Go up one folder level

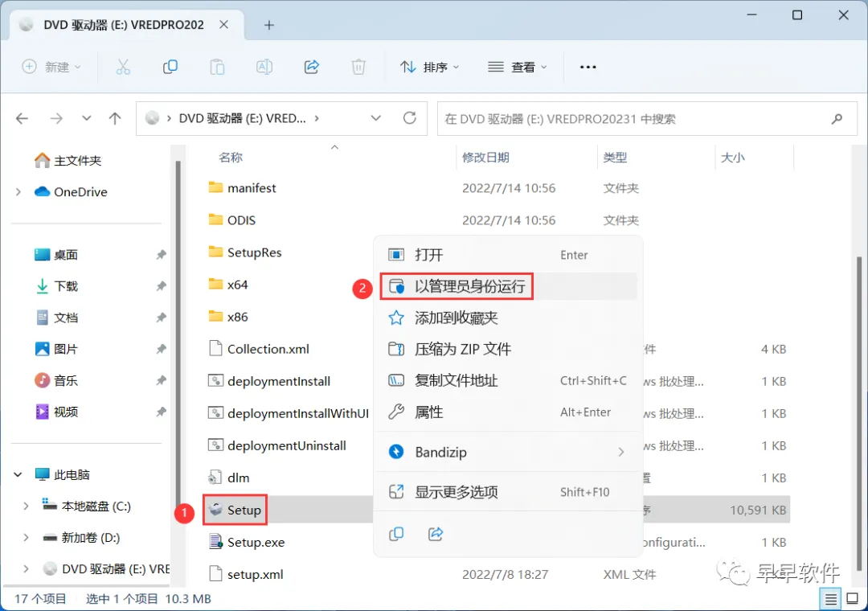(x=115, y=118)
